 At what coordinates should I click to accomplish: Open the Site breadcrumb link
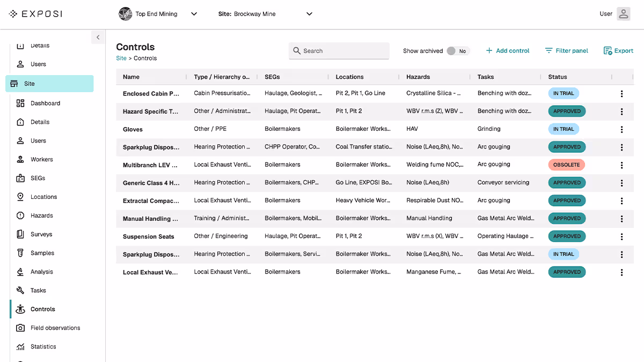click(x=121, y=58)
